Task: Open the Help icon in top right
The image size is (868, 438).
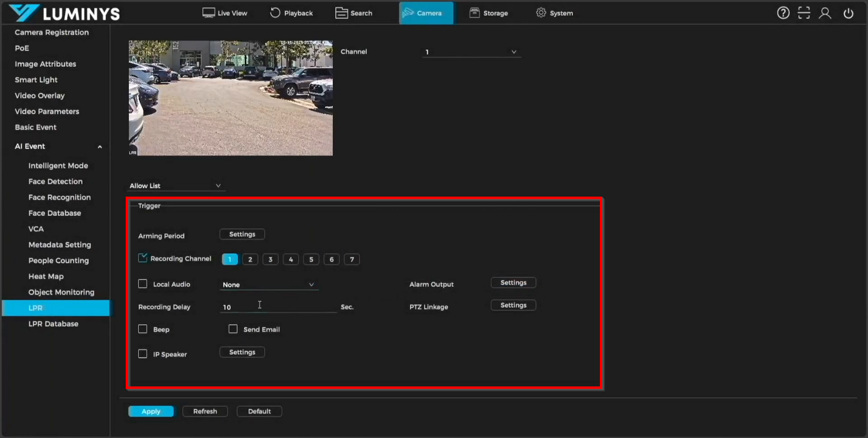Action: pos(783,12)
